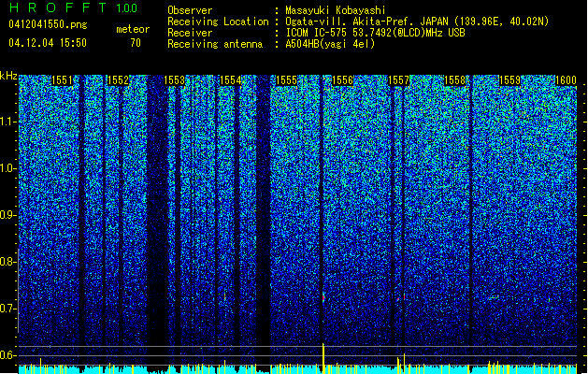Image resolution: width=588 pixels, height=374 pixels.
Task: Click the 1558 time marker
Action: coord(454,80)
